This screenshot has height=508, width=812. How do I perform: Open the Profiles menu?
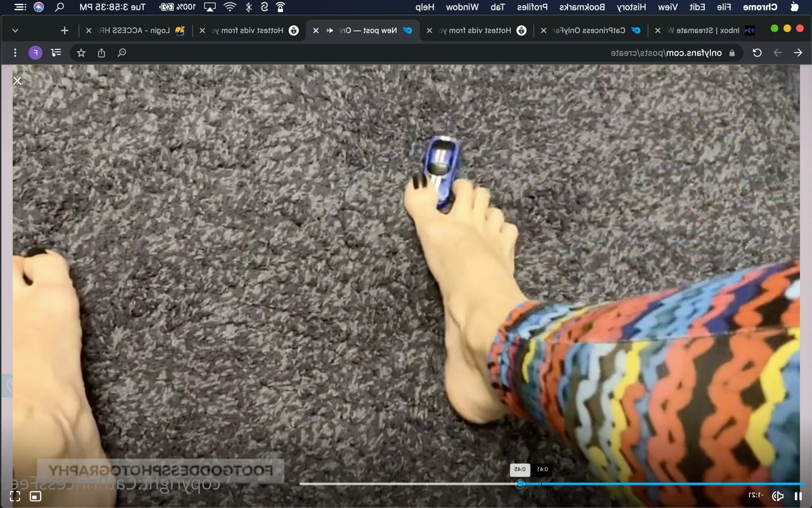point(532,7)
